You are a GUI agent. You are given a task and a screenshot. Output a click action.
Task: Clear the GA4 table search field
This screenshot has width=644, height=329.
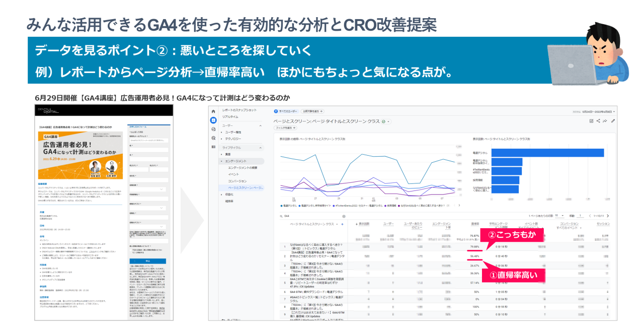coord(344,216)
